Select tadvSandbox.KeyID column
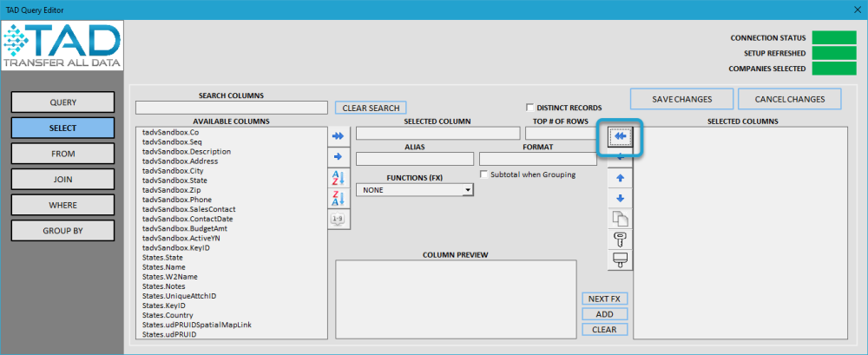Viewport: 868px width, 355px height. coord(176,248)
